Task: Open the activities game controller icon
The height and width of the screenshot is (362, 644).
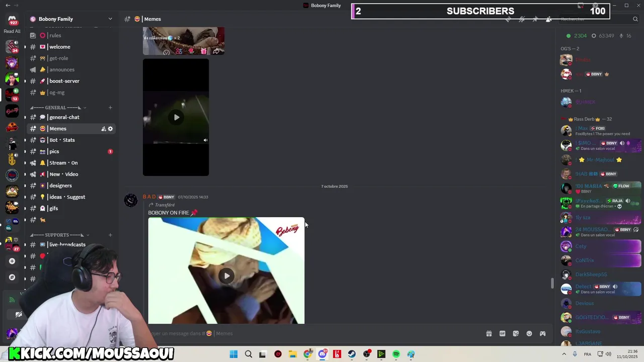Action: (x=542, y=333)
